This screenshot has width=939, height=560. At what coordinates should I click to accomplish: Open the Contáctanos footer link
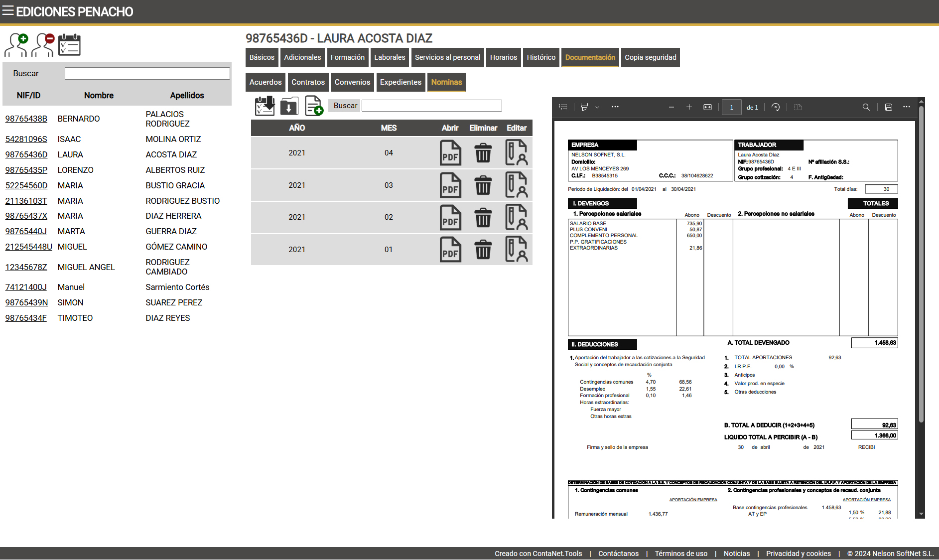click(618, 554)
